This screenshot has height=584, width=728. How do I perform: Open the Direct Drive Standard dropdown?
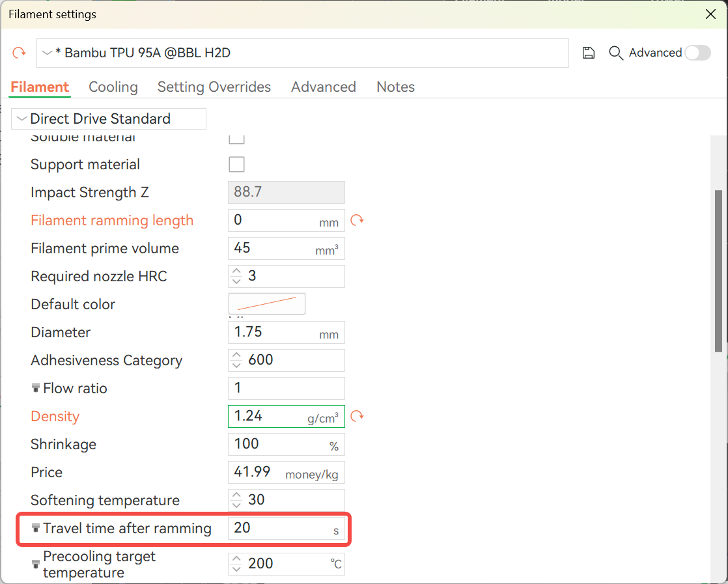pos(109,119)
